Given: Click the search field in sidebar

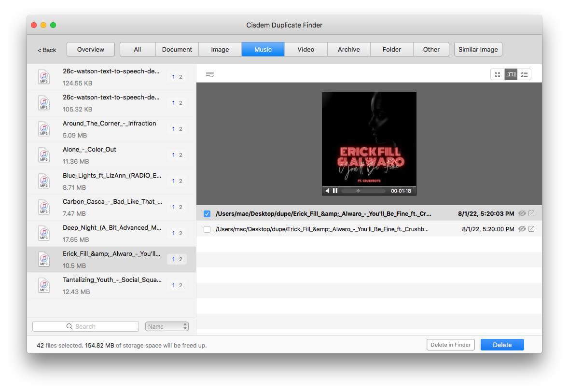Looking at the screenshot, I should [85, 326].
